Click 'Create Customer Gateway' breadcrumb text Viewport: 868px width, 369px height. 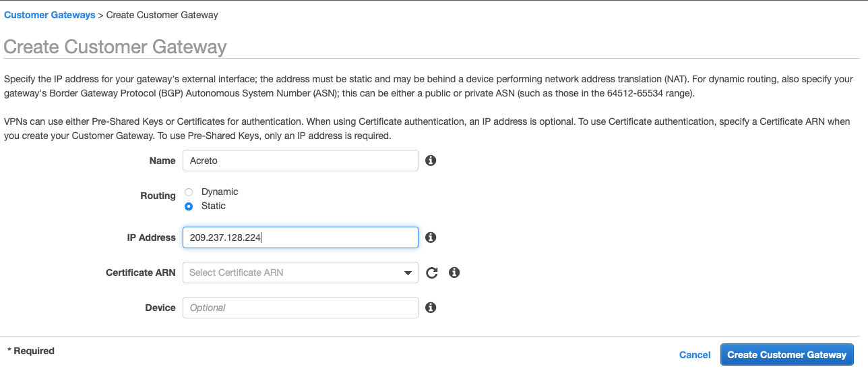coord(162,15)
